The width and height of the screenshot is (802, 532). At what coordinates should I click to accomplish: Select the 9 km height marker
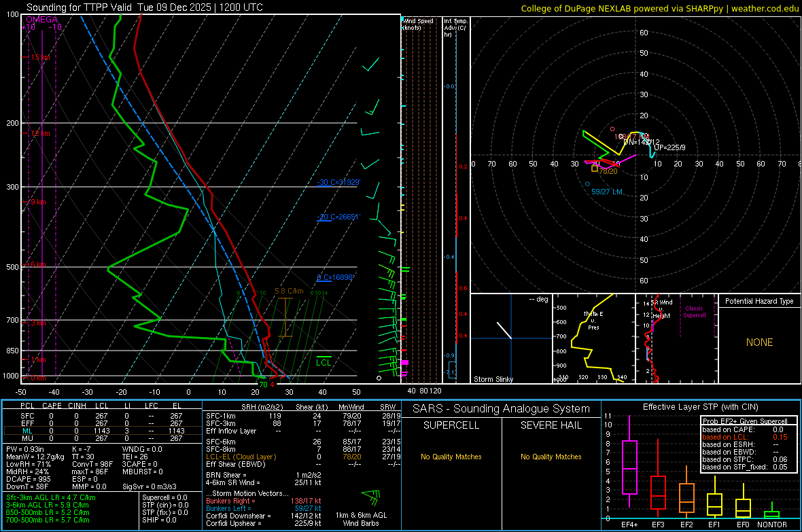38,202
